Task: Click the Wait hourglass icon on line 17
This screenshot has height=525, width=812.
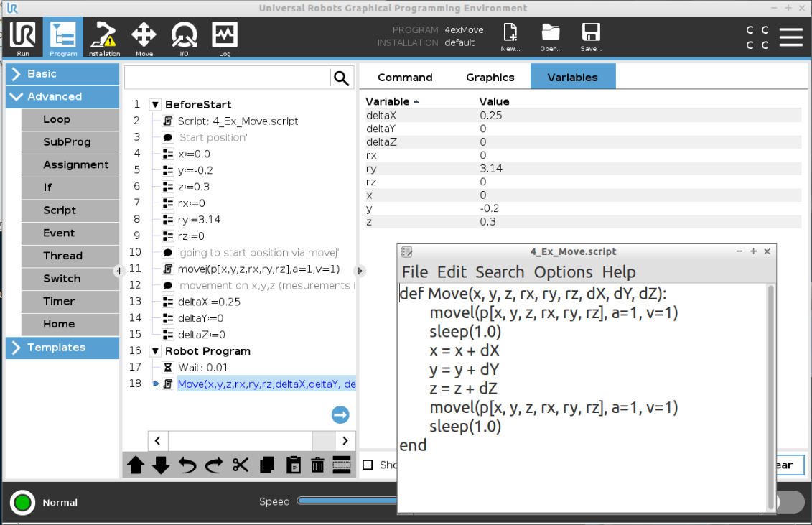Action: coord(168,368)
